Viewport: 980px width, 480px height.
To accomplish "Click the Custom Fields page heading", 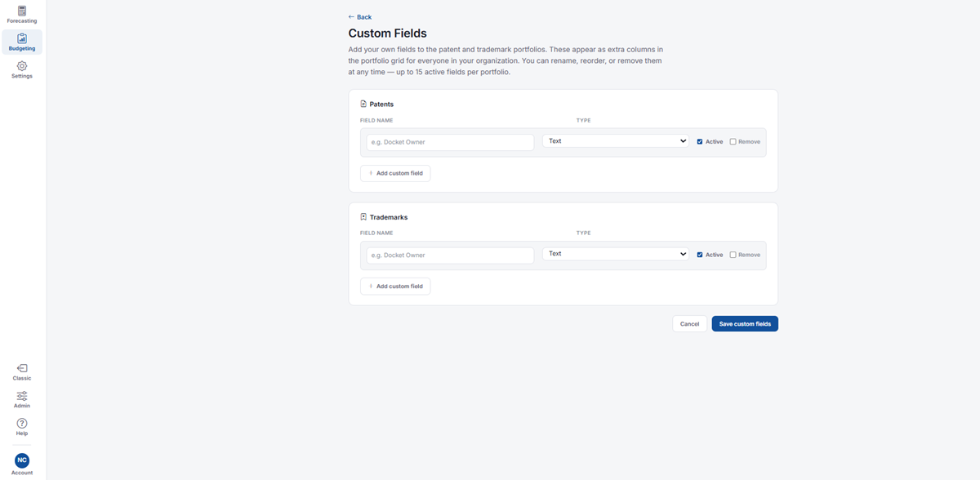I will pos(387,33).
